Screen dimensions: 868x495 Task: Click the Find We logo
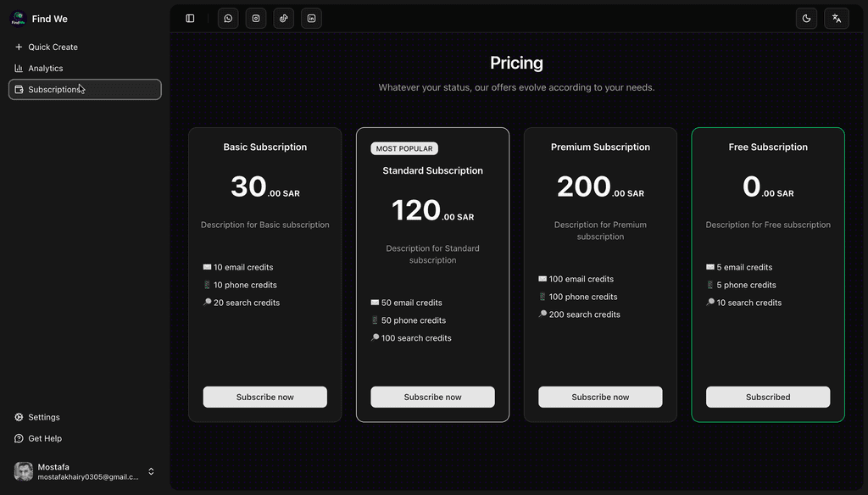[x=18, y=19]
